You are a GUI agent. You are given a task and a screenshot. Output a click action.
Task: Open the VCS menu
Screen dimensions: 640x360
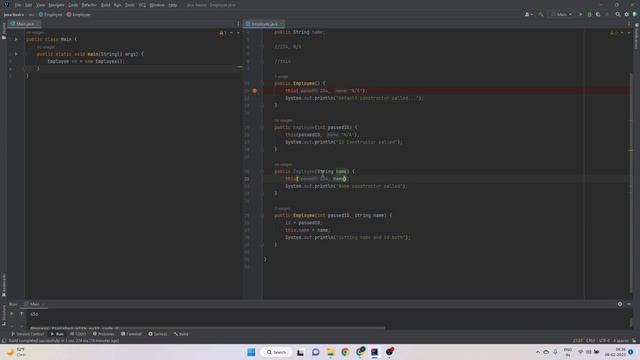142,5
